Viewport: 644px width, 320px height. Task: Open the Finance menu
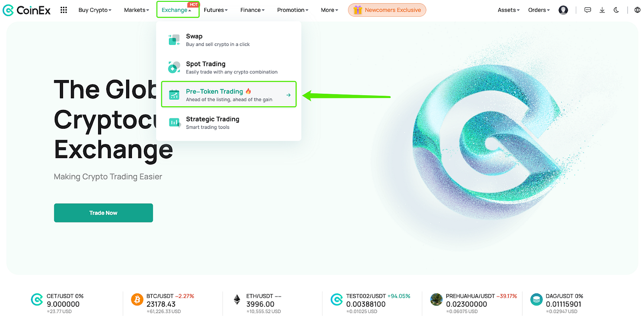[x=252, y=10]
